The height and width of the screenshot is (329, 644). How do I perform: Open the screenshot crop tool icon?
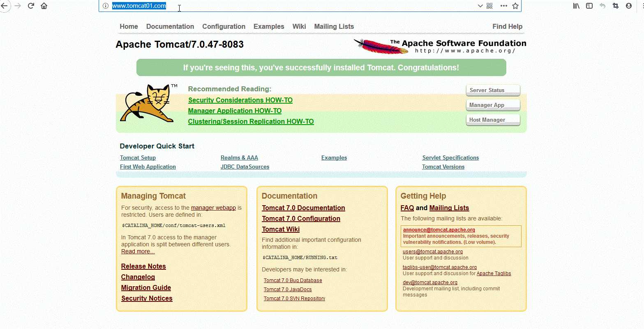[616, 6]
